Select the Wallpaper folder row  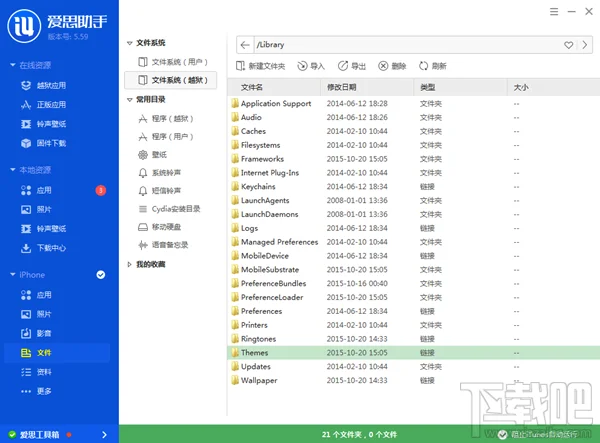point(414,380)
